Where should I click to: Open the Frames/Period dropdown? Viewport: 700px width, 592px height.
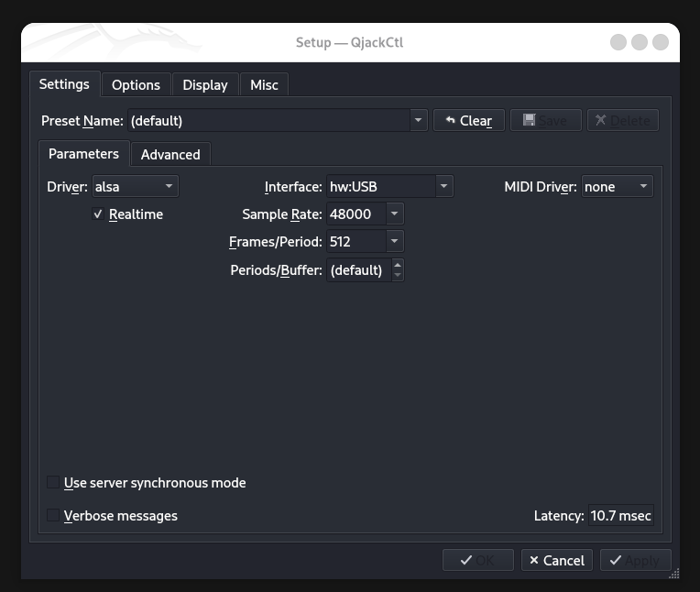(393, 242)
